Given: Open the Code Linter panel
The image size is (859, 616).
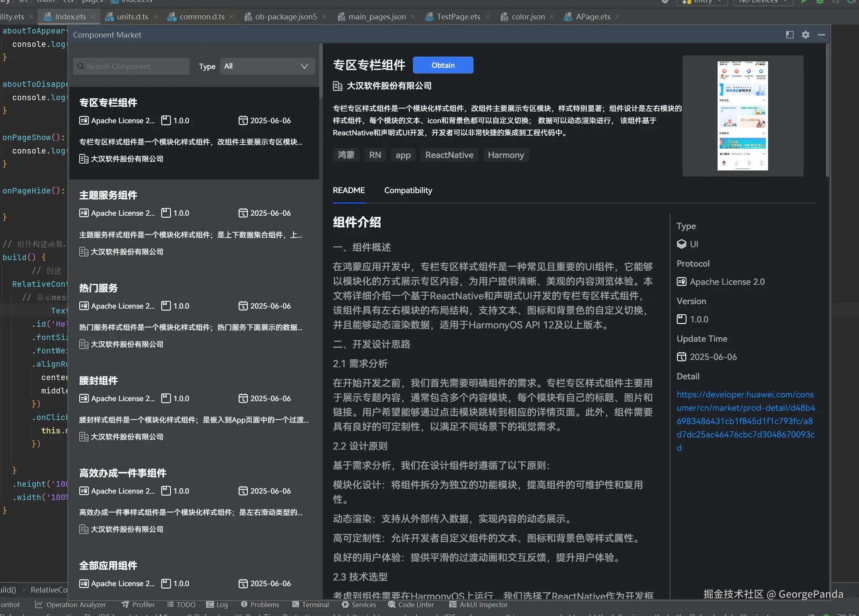Looking at the screenshot, I should (x=411, y=605).
